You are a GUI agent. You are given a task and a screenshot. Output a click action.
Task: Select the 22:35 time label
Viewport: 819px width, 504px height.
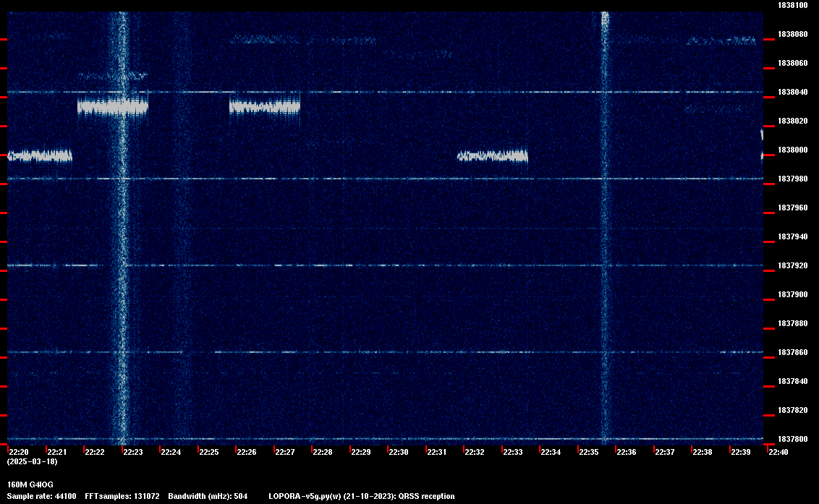coord(589,452)
